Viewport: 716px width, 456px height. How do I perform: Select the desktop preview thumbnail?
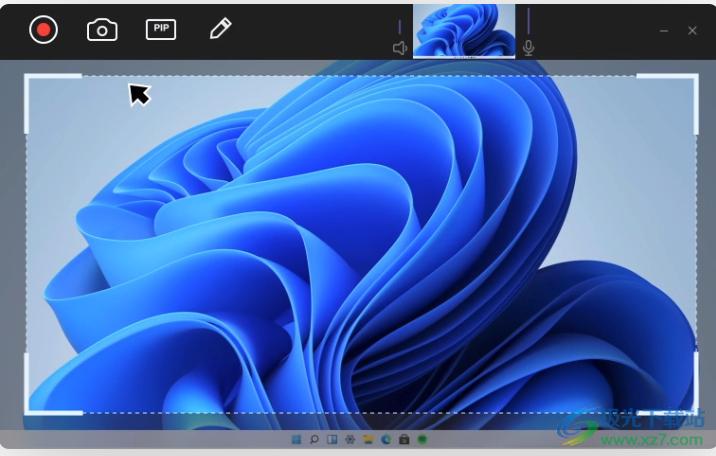[x=464, y=31]
